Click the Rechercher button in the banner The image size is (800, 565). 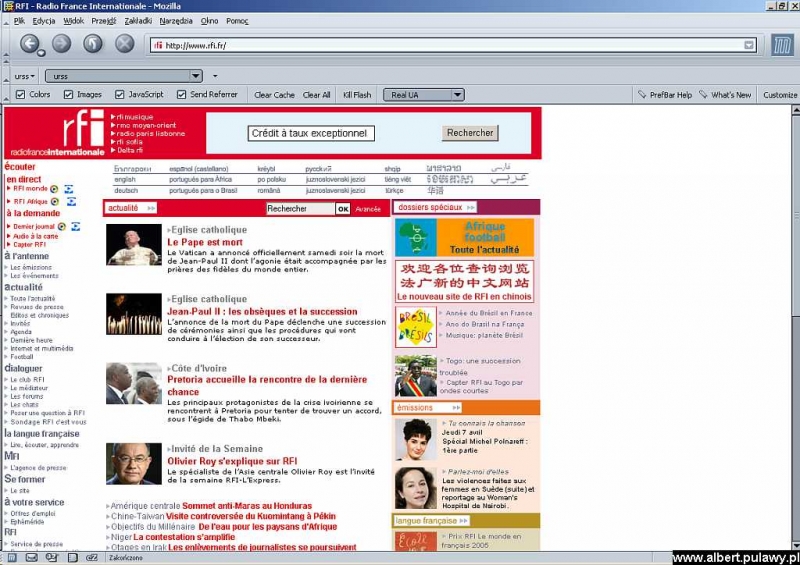coord(470,133)
